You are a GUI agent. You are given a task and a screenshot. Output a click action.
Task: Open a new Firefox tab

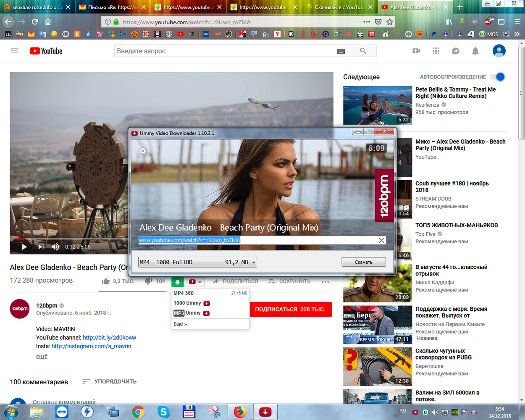click(460, 7)
